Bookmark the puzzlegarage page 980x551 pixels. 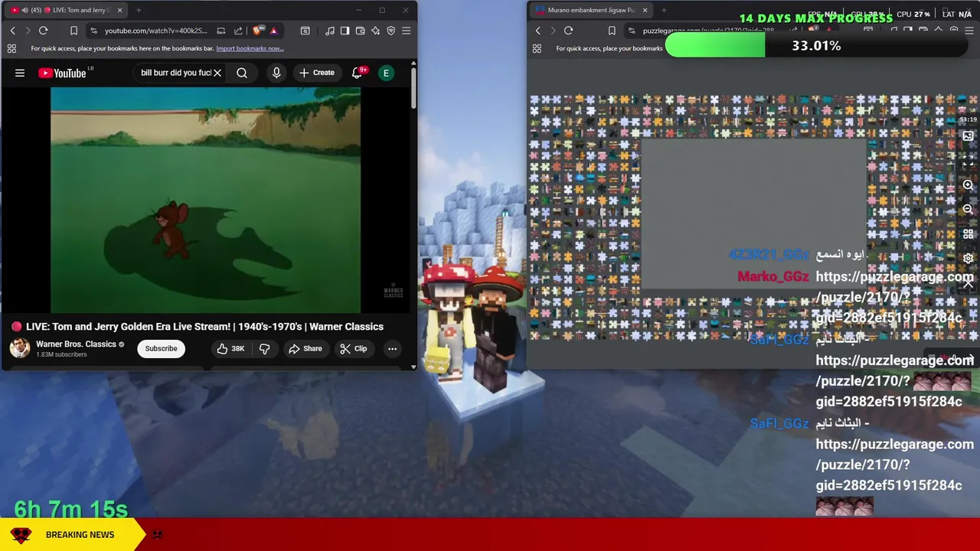(612, 31)
